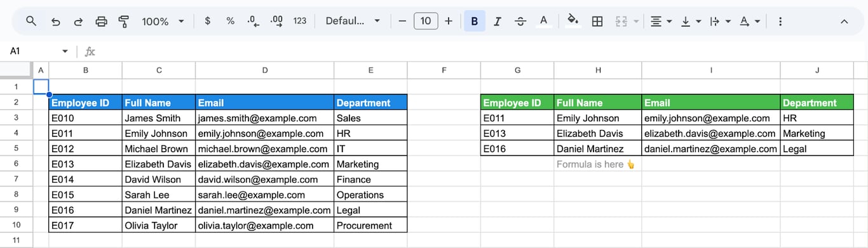Redo the last undone action

coord(78,21)
